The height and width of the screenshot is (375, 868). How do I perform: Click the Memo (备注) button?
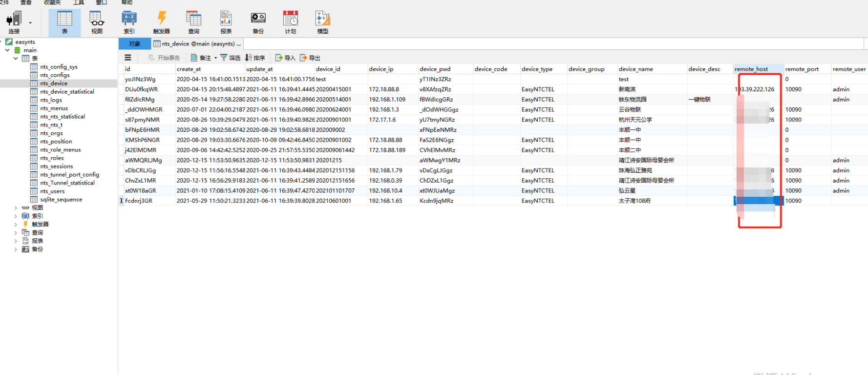pyautogui.click(x=201, y=58)
